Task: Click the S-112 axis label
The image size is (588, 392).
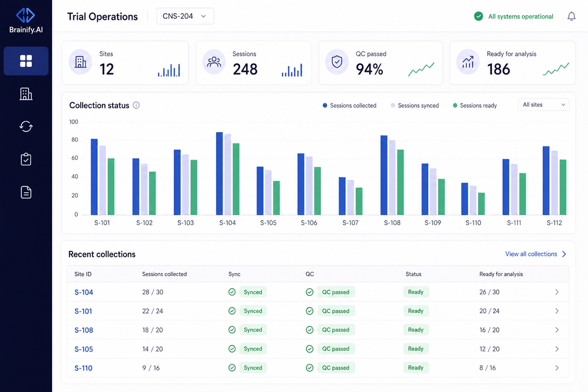Action: 554,222
